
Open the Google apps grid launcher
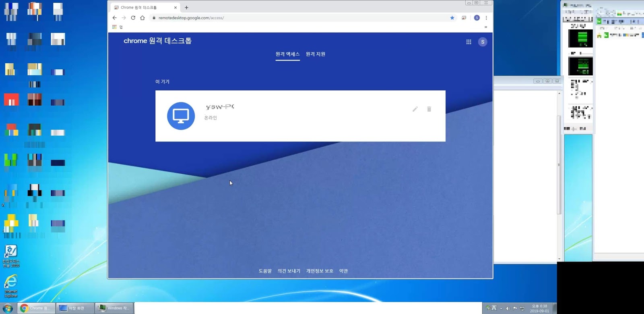(469, 42)
